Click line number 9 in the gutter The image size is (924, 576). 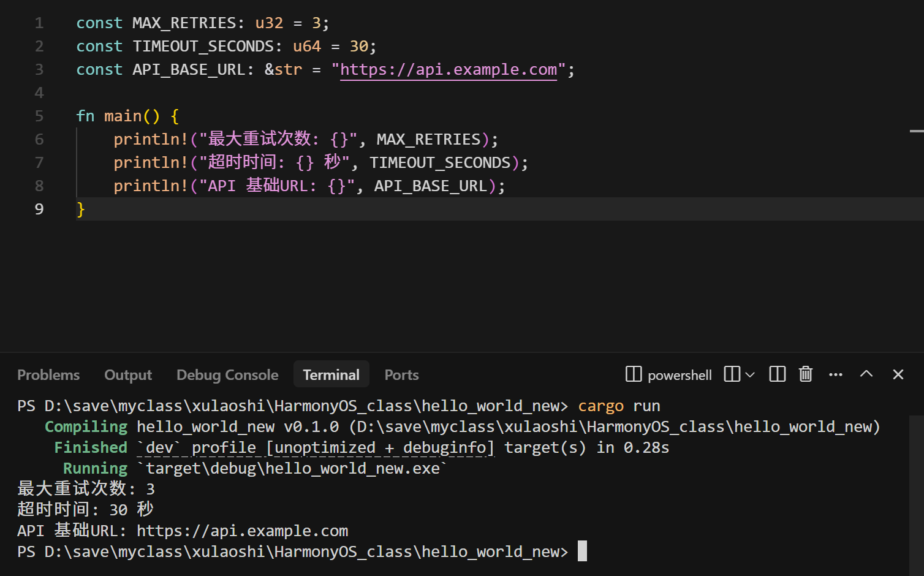(x=39, y=210)
